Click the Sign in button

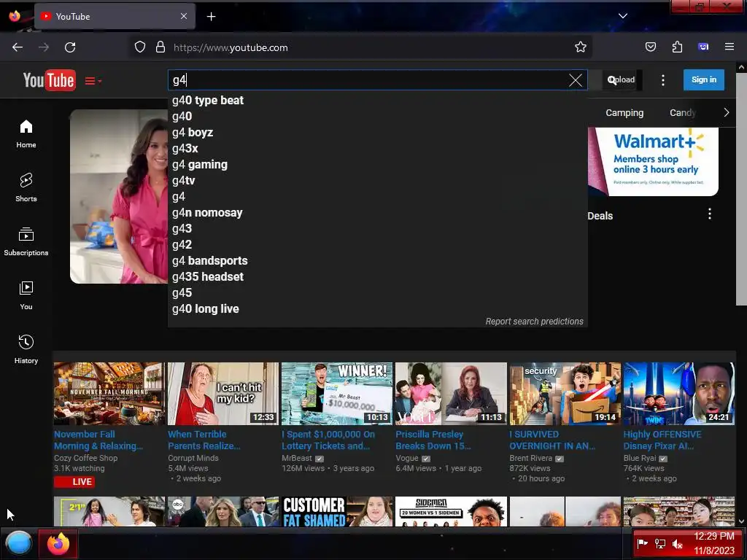[704, 79]
